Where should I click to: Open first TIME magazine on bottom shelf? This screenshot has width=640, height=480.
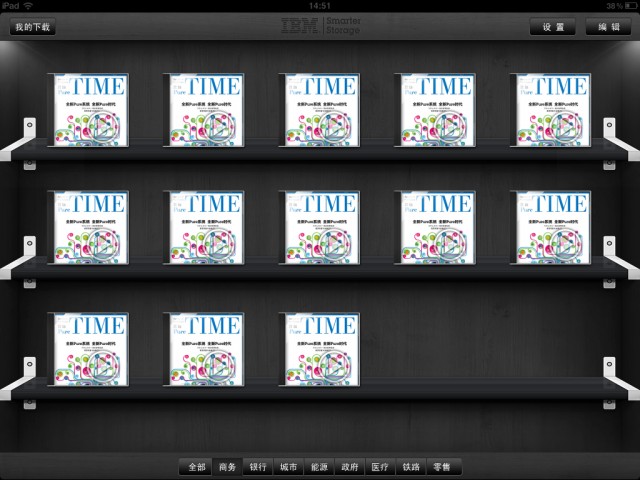88,349
